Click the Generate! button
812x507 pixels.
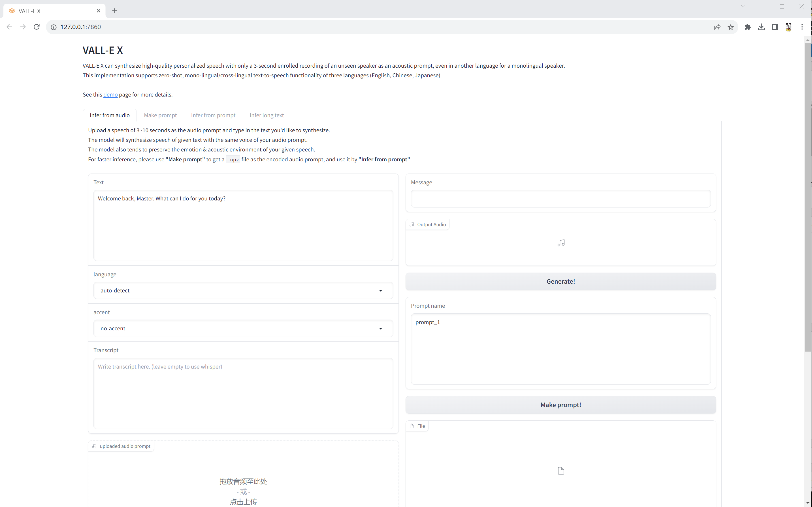tap(561, 281)
